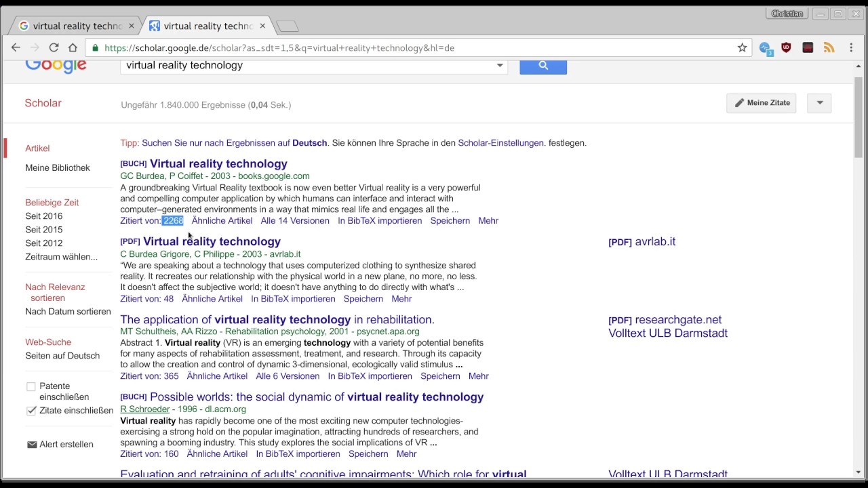Click the scrollbar down arrow
868x488 pixels.
coord(858,472)
